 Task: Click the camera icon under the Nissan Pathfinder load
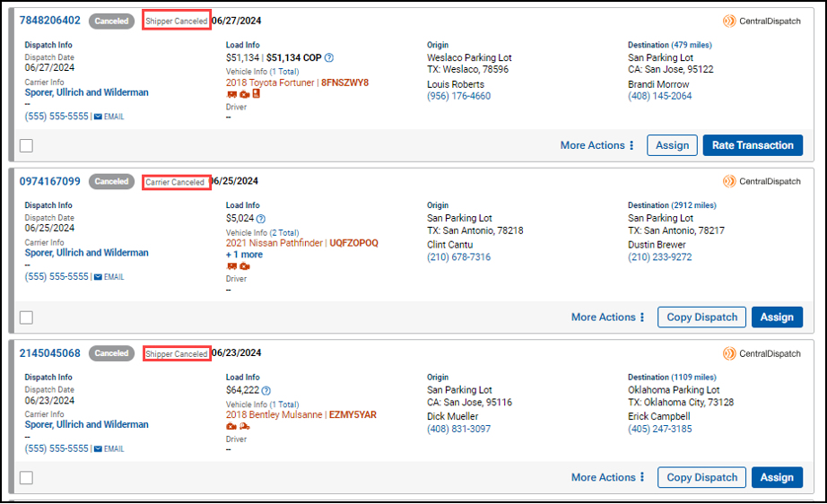[x=244, y=266]
